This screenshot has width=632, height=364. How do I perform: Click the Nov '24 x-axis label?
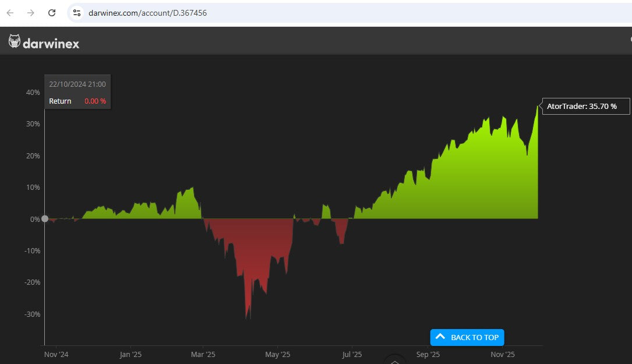click(x=56, y=354)
